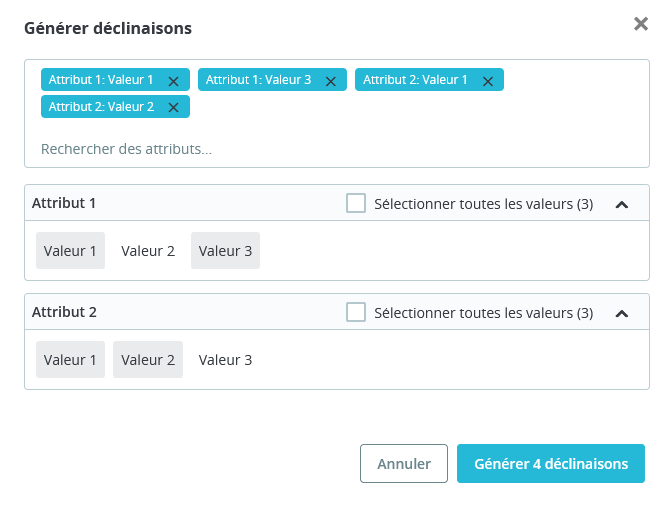
Task: Deselect Valeur 1 under Attribut 2
Action: [70, 360]
